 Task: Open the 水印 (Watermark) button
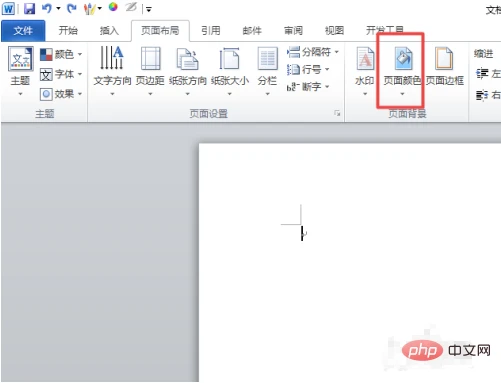point(365,71)
